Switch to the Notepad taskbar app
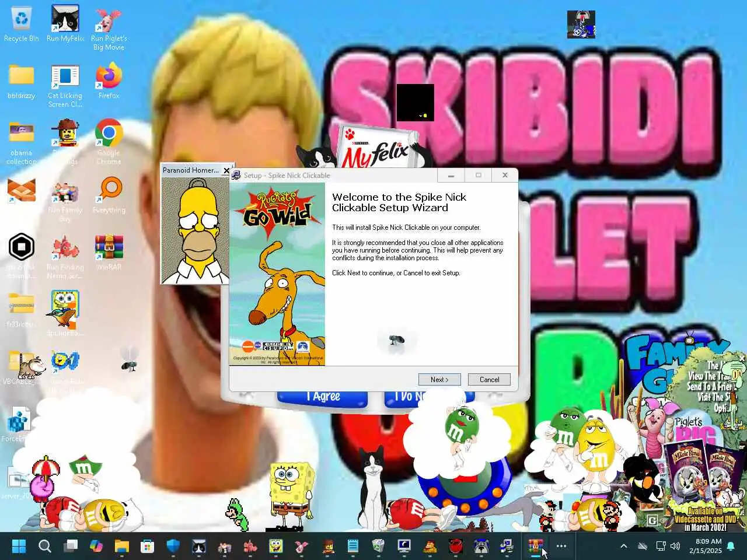This screenshot has height=560, width=747. [353, 546]
